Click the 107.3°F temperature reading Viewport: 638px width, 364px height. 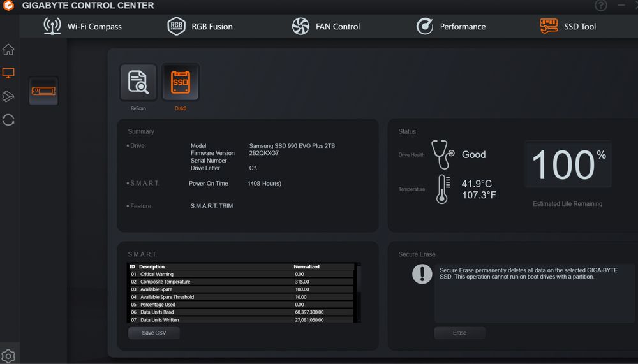pos(479,195)
